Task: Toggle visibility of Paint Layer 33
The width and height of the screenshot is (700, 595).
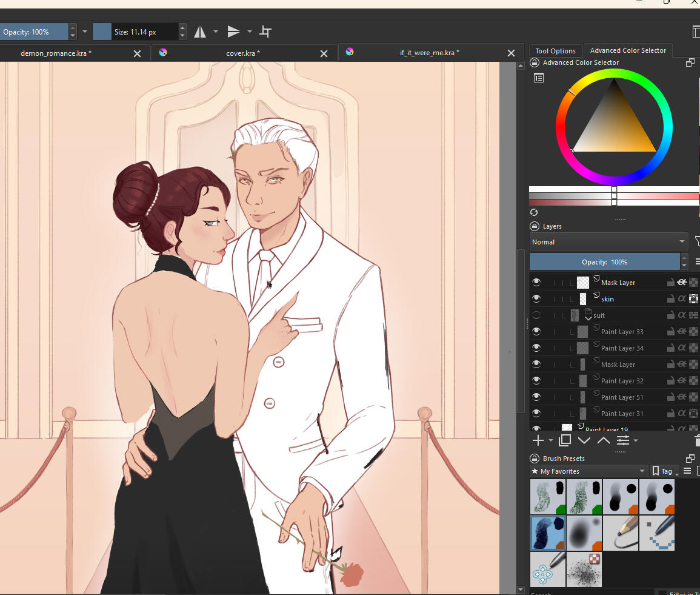Action: pyautogui.click(x=536, y=331)
